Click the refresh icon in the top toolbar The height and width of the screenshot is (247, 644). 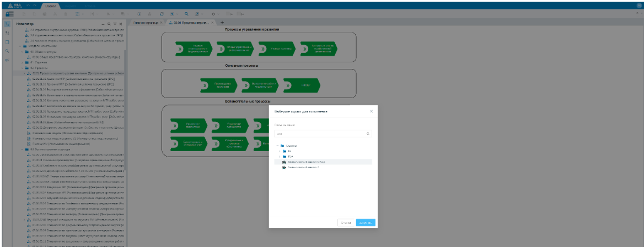point(161,12)
